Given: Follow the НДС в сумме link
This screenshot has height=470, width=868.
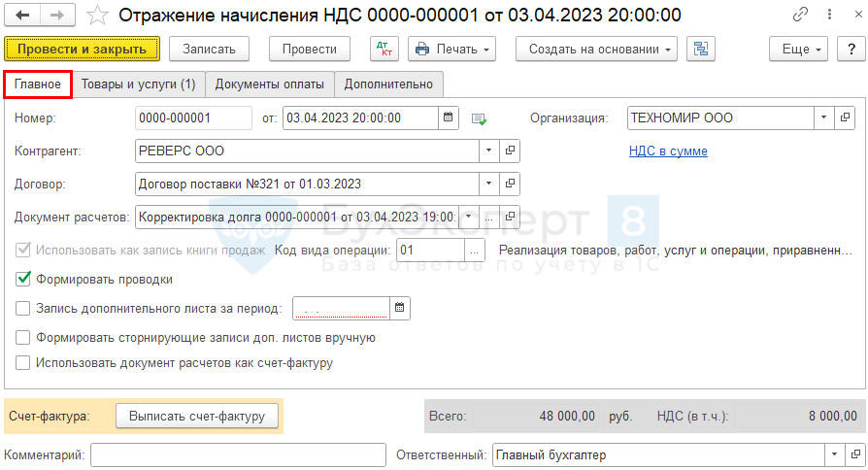Looking at the screenshot, I should tap(668, 151).
